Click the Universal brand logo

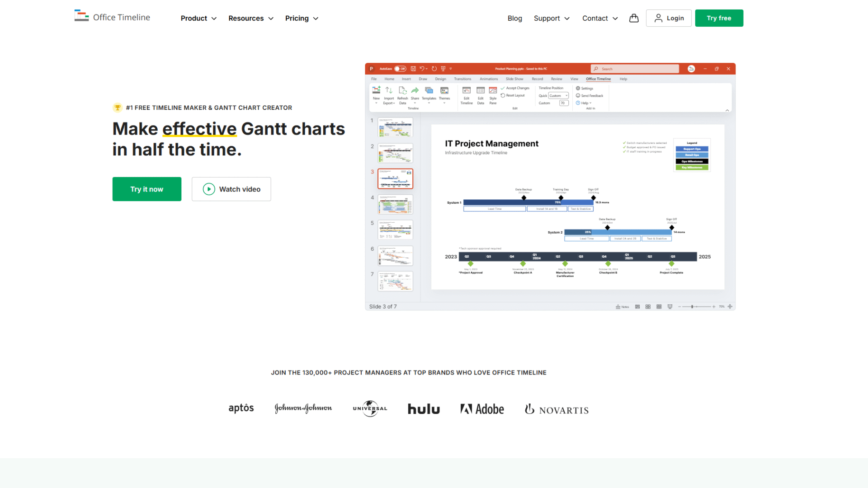click(370, 408)
